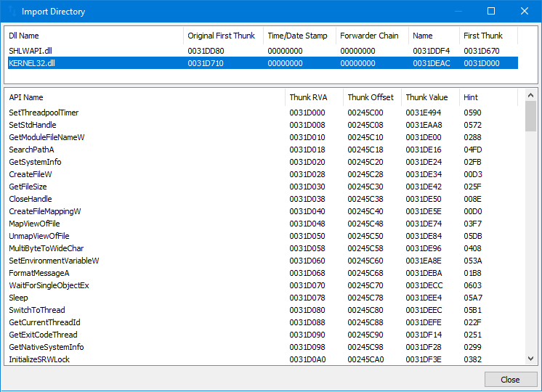The width and height of the screenshot is (542, 392).
Task: Click Thunk Offset value 00245C00
Action: [x=365, y=113]
